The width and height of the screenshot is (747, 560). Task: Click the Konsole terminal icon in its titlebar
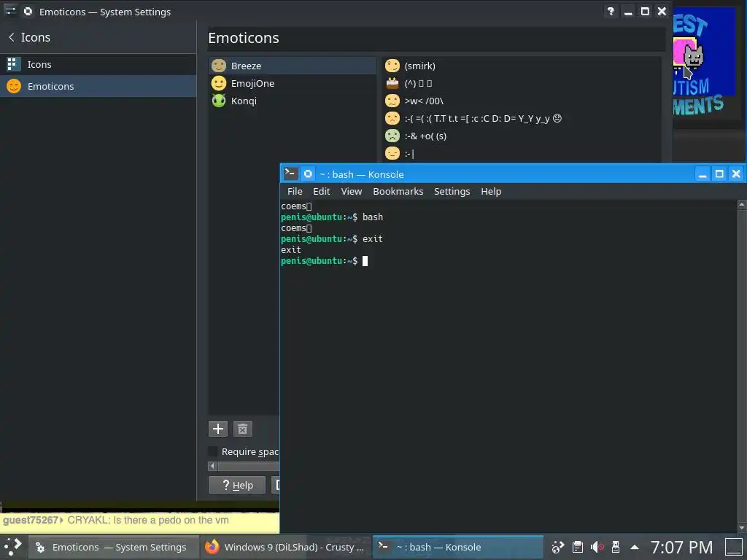point(290,174)
